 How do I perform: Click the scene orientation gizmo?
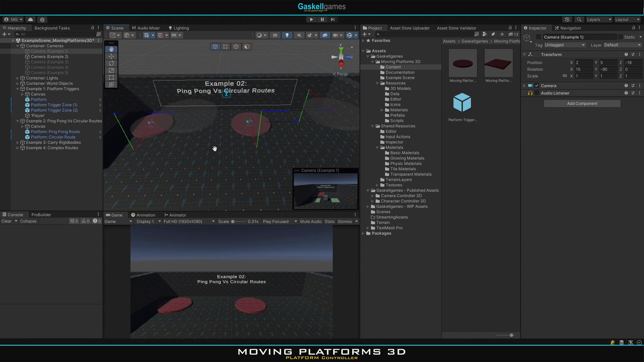[x=341, y=57]
